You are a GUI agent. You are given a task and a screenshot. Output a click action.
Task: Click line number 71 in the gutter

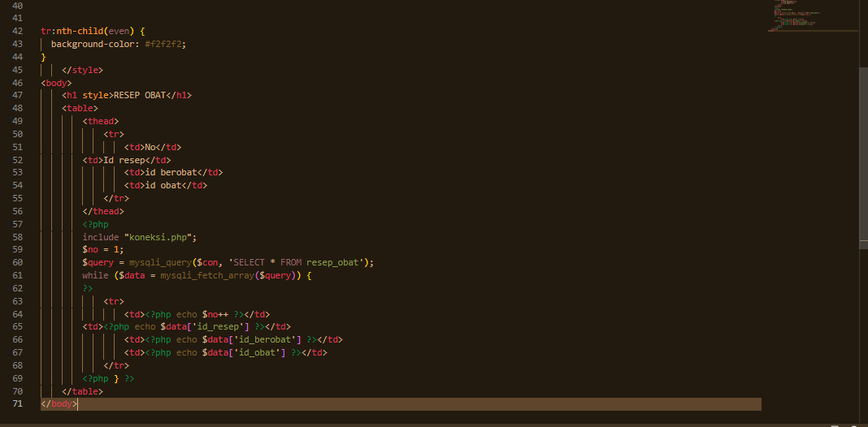pyautogui.click(x=17, y=404)
